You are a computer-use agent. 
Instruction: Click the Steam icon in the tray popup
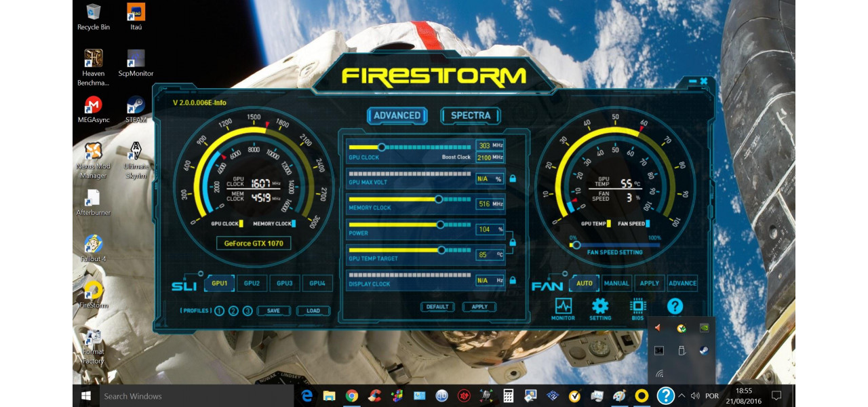704,351
